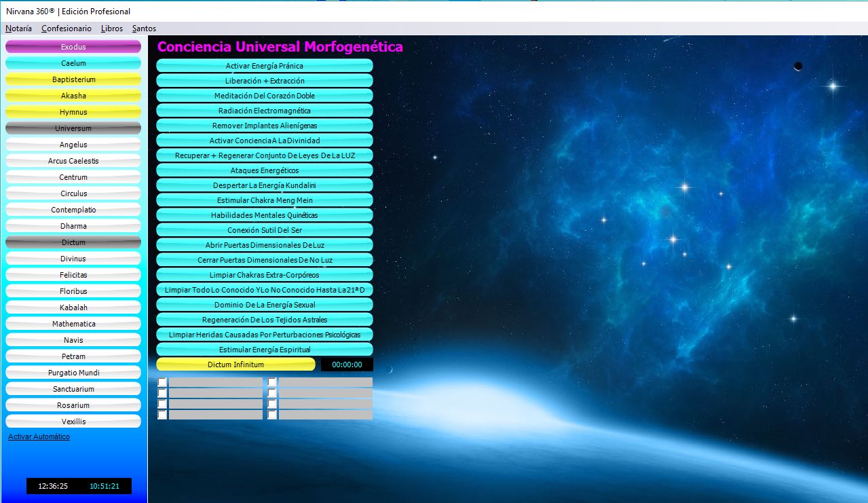Image resolution: width=868 pixels, height=503 pixels.
Task: Click Conexión Sutil Del Ser
Action: [x=265, y=230]
